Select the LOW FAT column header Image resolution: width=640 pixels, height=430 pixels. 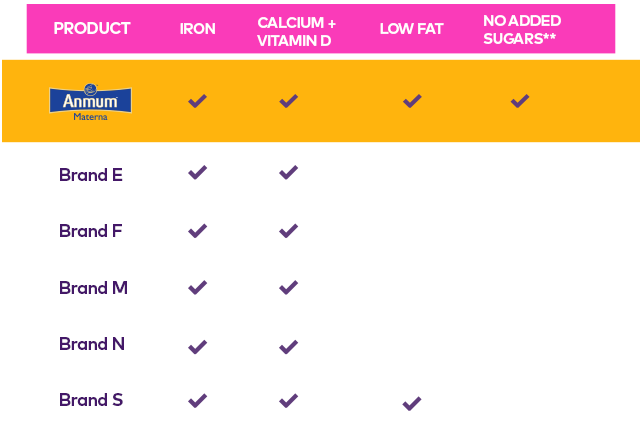[411, 29]
